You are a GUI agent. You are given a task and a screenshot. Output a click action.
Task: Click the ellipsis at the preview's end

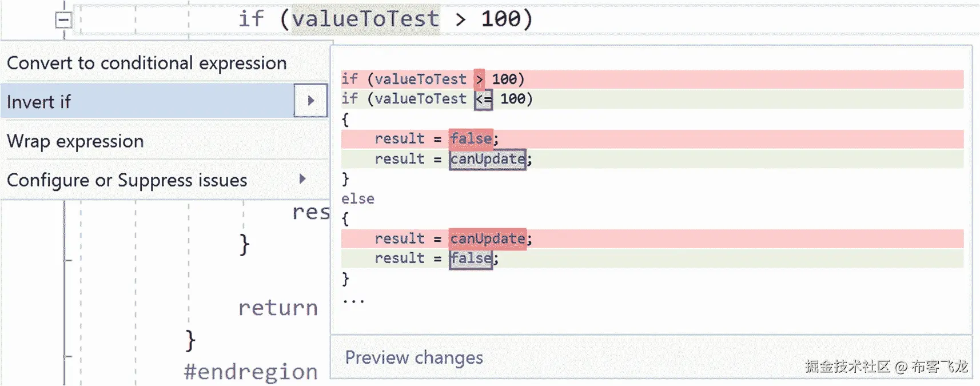[x=353, y=300]
